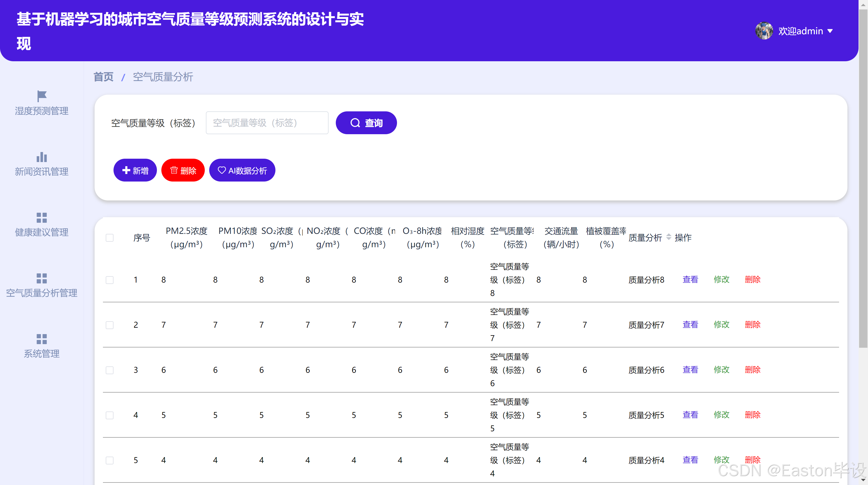Click 删除 for 质量分析5 row

click(753, 415)
